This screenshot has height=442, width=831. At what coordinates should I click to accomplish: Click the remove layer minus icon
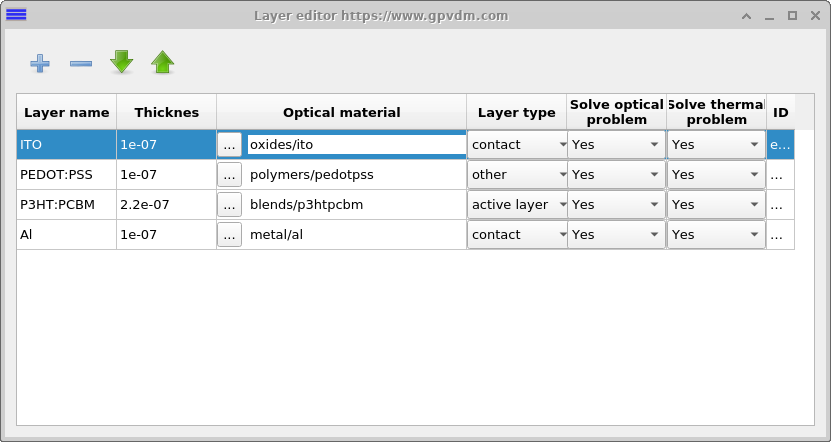click(x=81, y=64)
